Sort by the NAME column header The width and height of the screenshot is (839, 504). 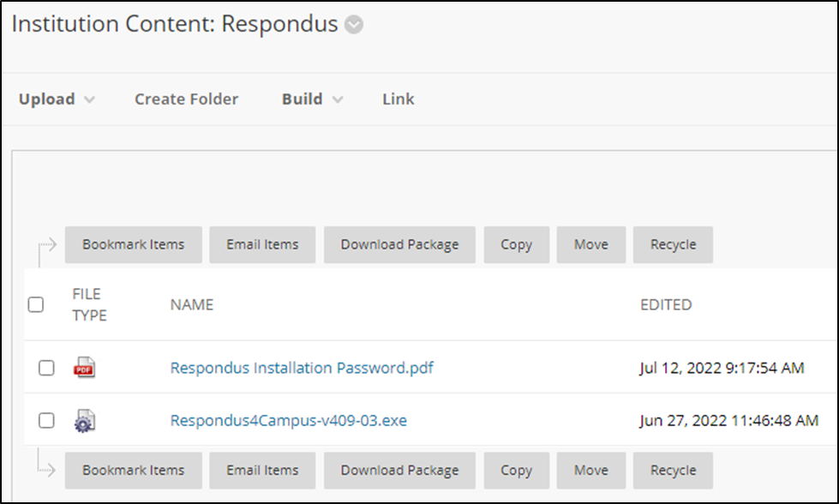pyautogui.click(x=192, y=304)
